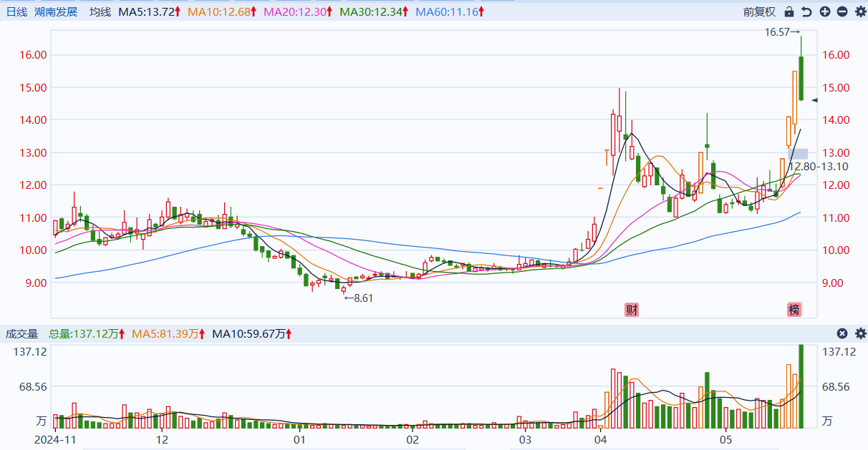Click the 12.80-13.10 gap highlight box
Viewport: 868px width, 450px height.
(x=798, y=154)
